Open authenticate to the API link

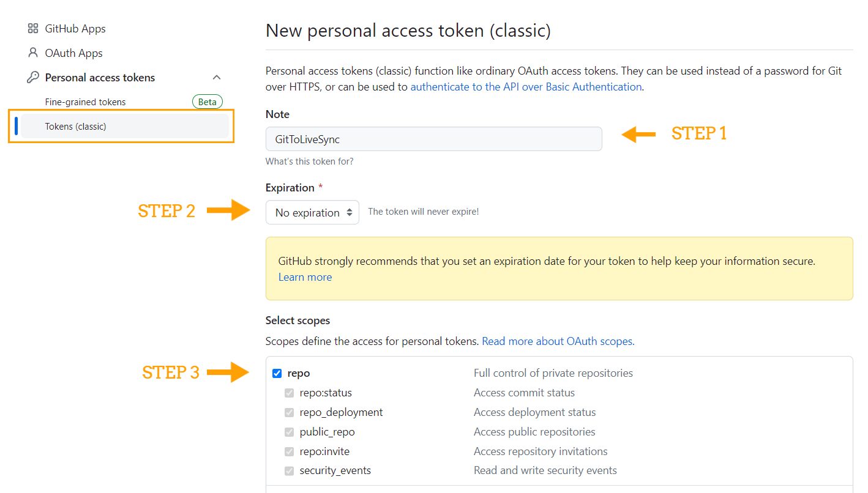[x=526, y=87]
